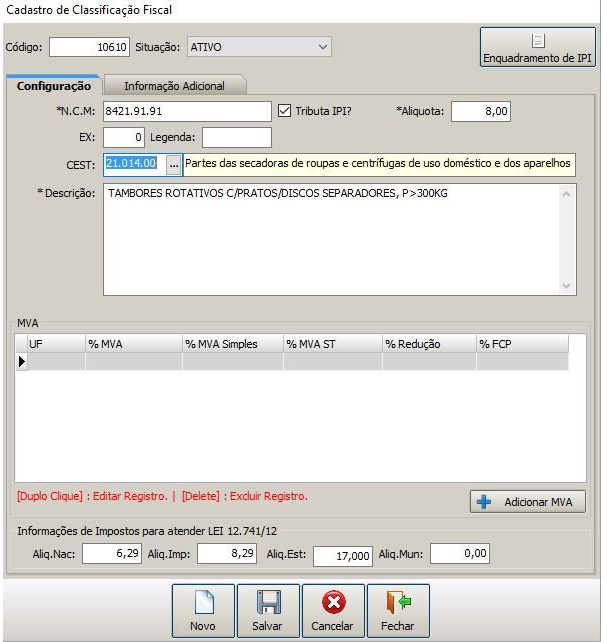Focus the Aliq.Nac field showing 6,29
The image size is (603, 642).
[x=112, y=554]
